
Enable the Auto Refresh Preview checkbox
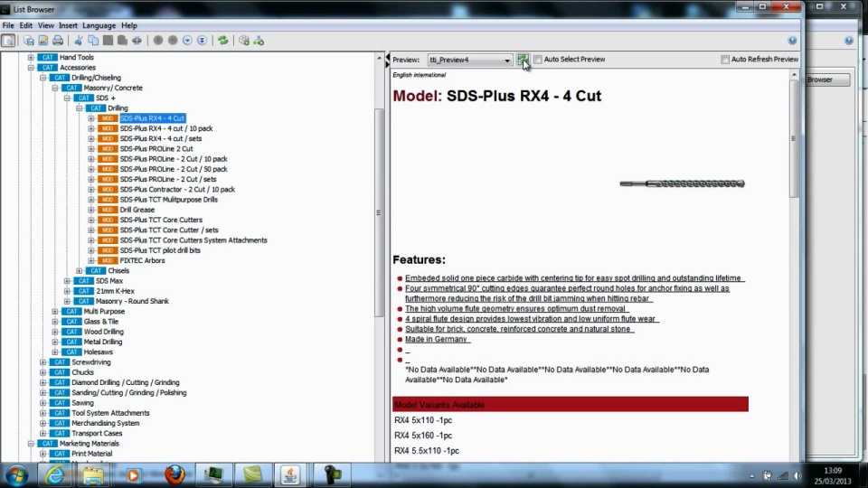coord(725,60)
